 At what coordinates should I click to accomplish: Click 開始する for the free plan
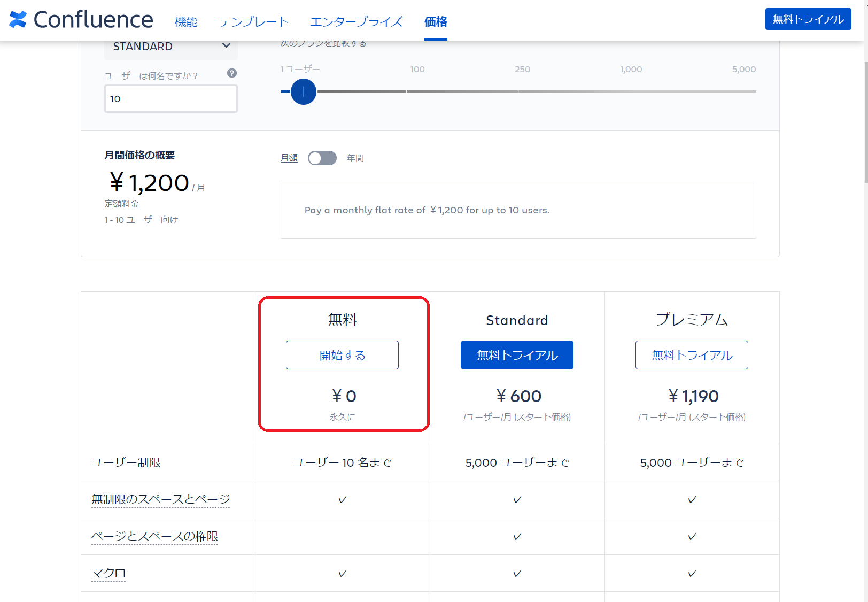[342, 355]
